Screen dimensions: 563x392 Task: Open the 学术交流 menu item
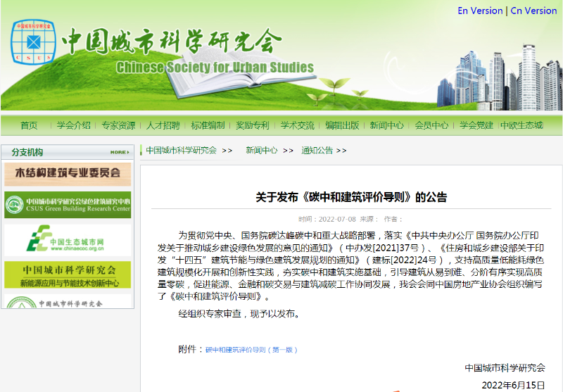[x=297, y=125]
